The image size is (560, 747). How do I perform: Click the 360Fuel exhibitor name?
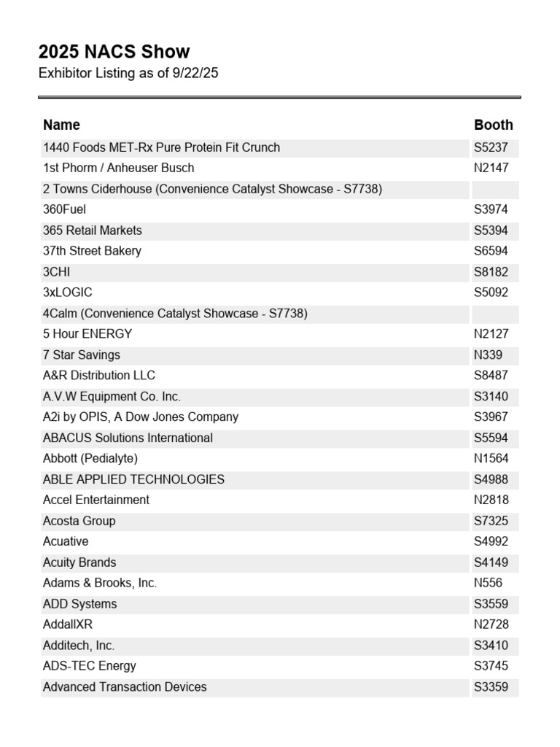(x=64, y=209)
